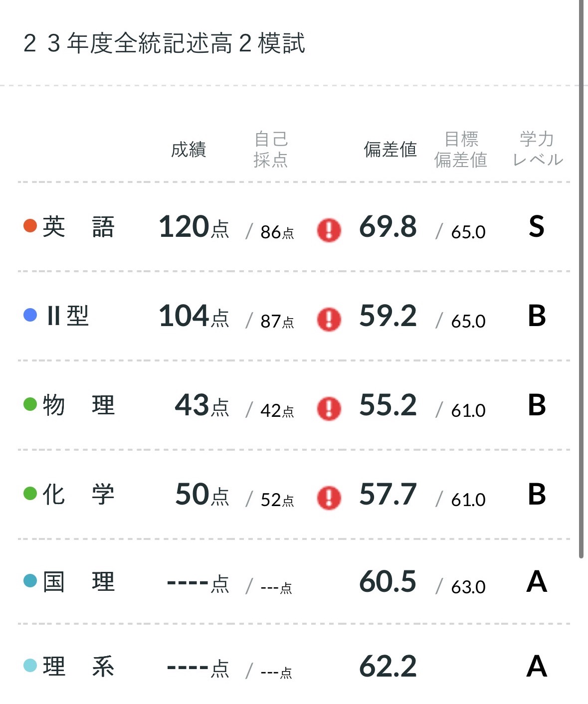The width and height of the screenshot is (588, 704).
Task: Click the green dot next to 物理
Action: point(30,404)
